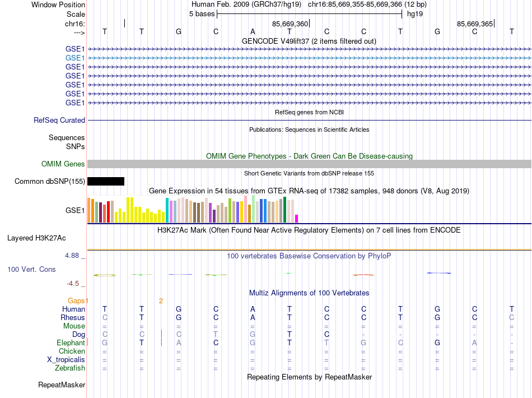
Task: Select the Mouse species label
Action: (74, 326)
